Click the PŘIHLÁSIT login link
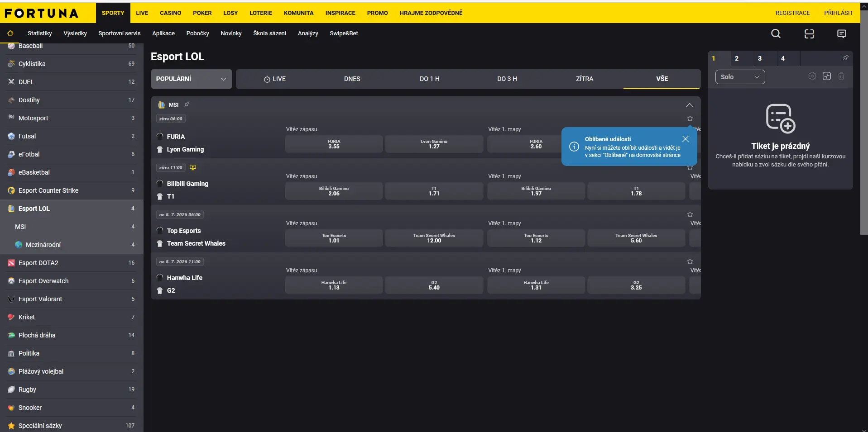868x432 pixels. (838, 13)
